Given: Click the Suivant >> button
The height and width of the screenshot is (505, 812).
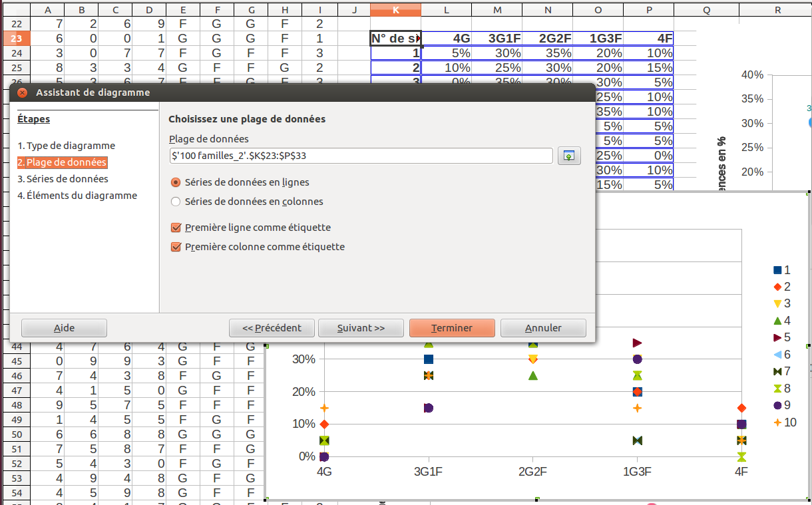Looking at the screenshot, I should click(x=361, y=328).
